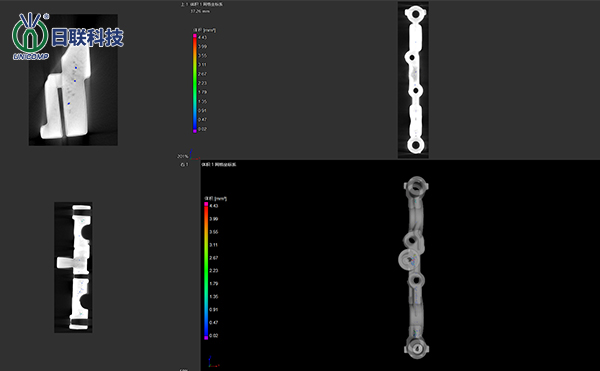The width and height of the screenshot is (600, 371).
Task: Click the 201% zoom level indicator
Action: [183, 156]
